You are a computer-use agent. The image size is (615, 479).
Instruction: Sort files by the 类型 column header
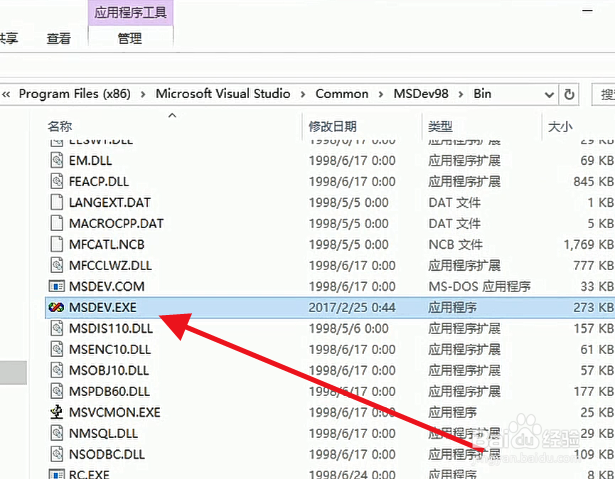440,126
